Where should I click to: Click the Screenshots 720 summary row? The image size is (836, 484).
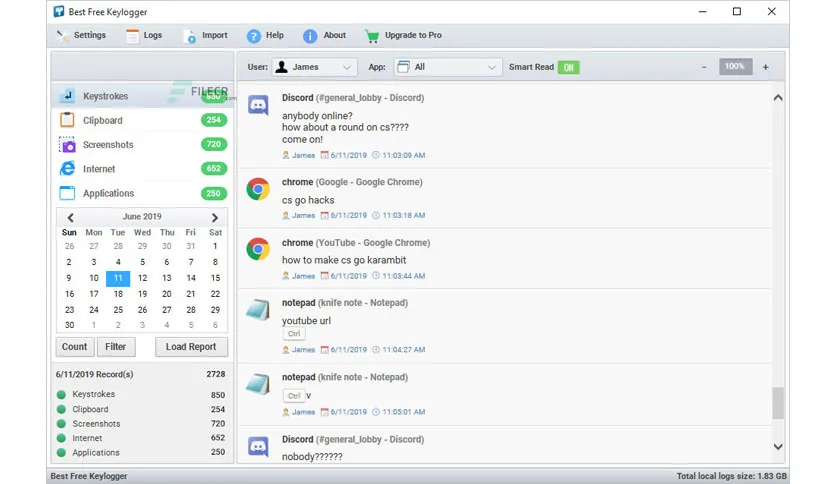[x=141, y=423]
